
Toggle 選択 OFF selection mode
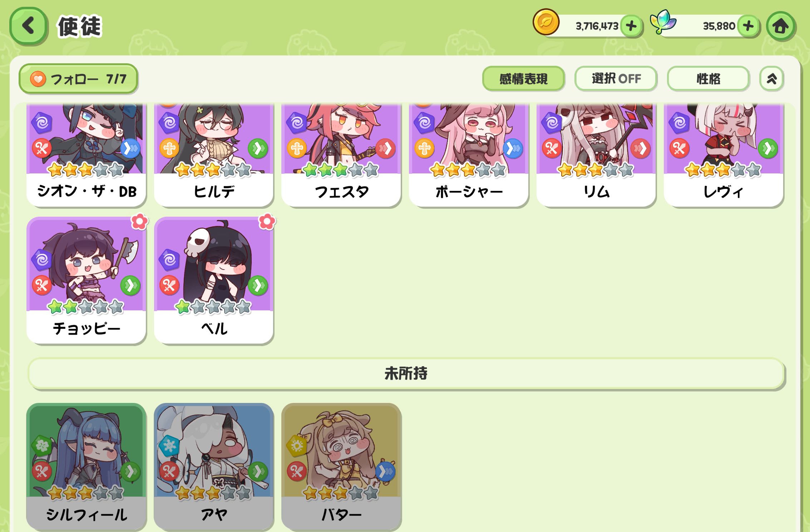tap(616, 78)
